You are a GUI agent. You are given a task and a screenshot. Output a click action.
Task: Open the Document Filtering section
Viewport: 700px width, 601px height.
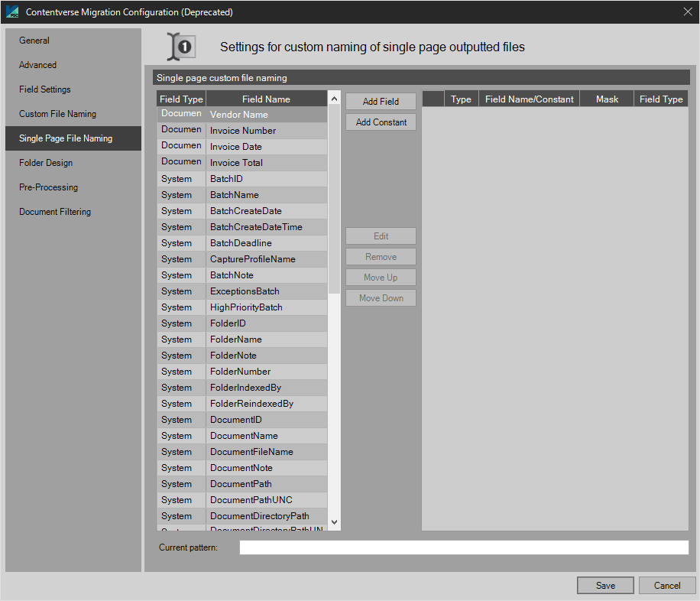(73, 212)
